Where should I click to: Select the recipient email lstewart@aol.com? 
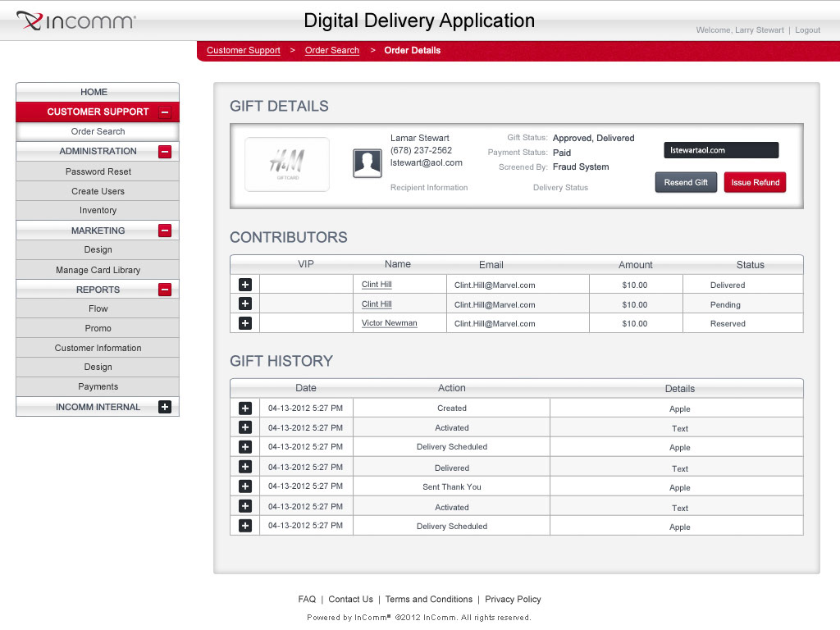point(426,163)
